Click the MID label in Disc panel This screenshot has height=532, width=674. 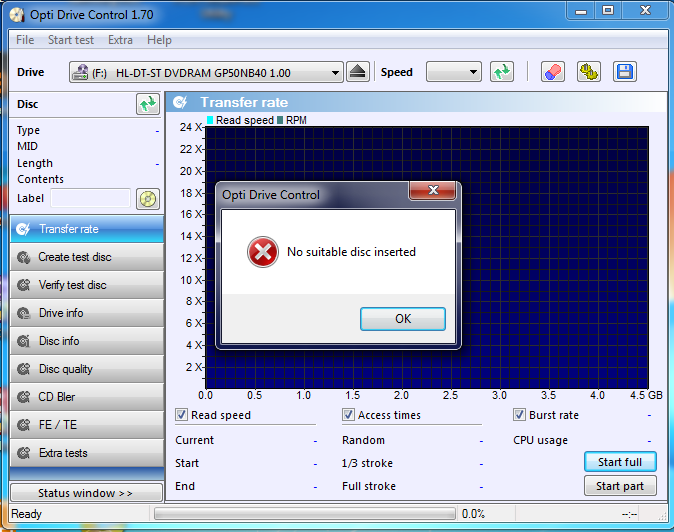point(28,147)
